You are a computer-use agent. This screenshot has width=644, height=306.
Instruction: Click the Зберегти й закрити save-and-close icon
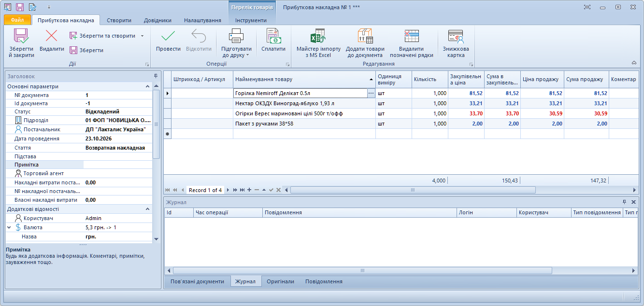click(21, 36)
